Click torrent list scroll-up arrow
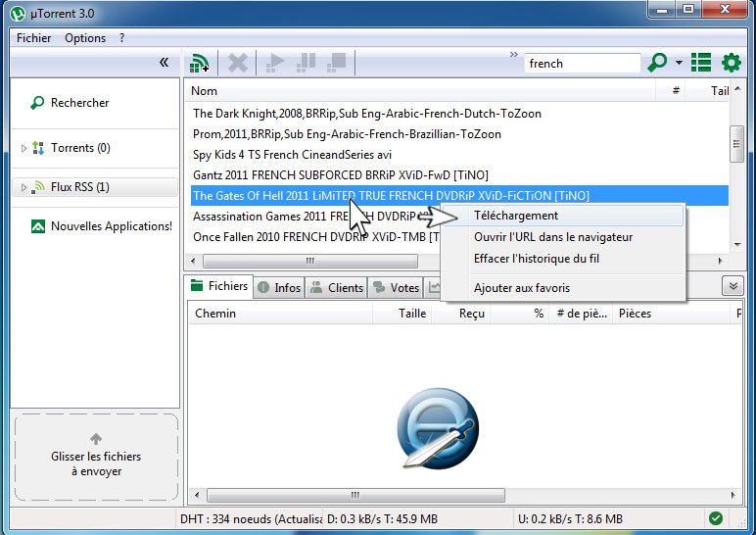Viewport: 756px width, 535px height. click(737, 89)
